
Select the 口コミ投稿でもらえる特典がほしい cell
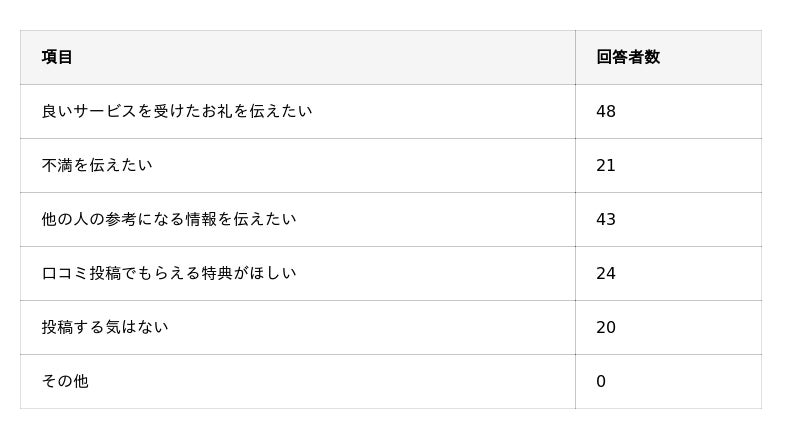[169, 273]
